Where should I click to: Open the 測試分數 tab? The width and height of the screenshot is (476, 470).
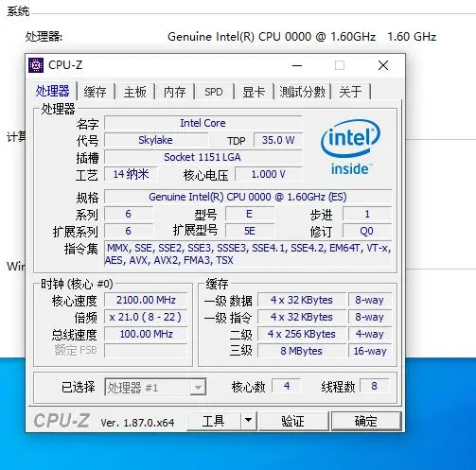click(x=302, y=92)
